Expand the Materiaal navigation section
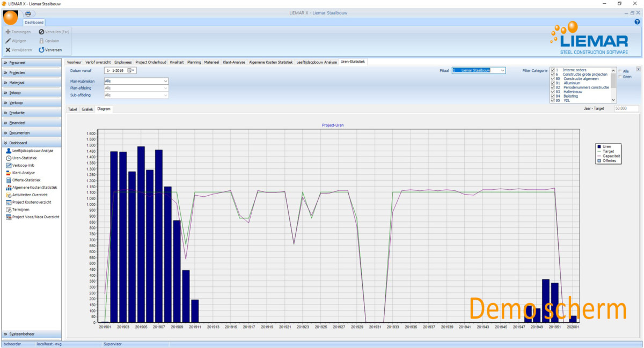This screenshot has height=348, width=644. click(31, 83)
